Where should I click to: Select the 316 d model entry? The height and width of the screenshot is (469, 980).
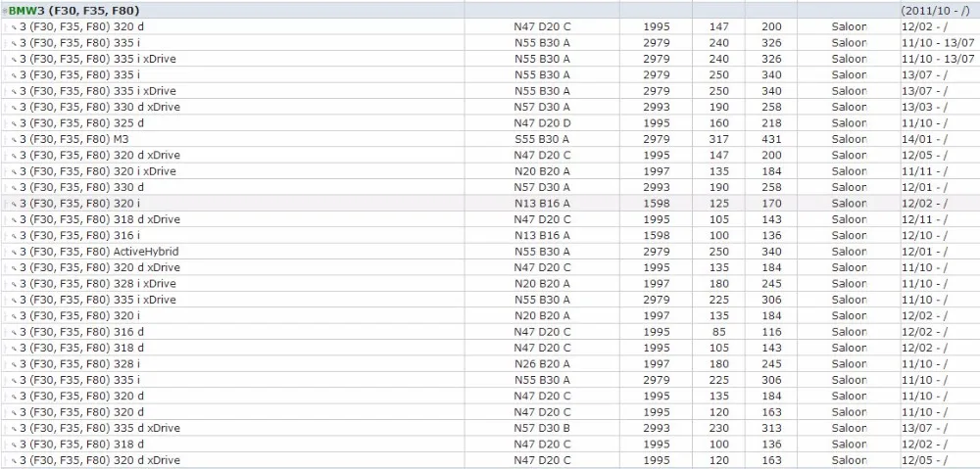tap(82, 332)
